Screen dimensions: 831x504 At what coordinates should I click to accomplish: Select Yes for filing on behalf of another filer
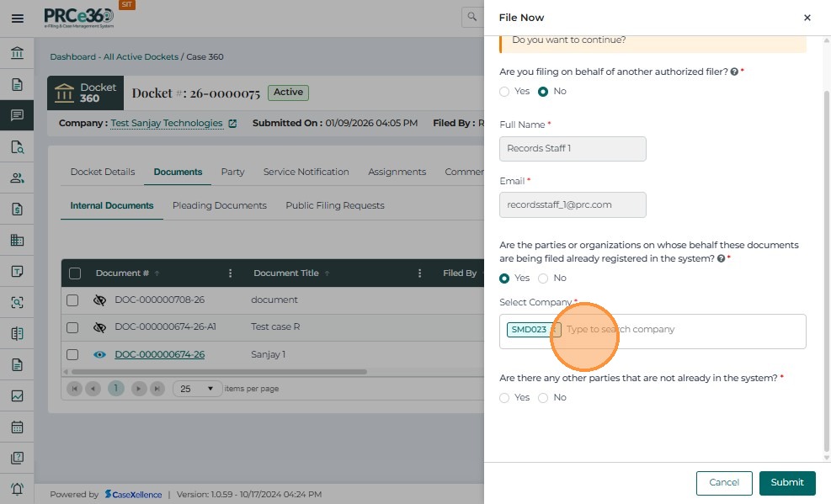504,92
